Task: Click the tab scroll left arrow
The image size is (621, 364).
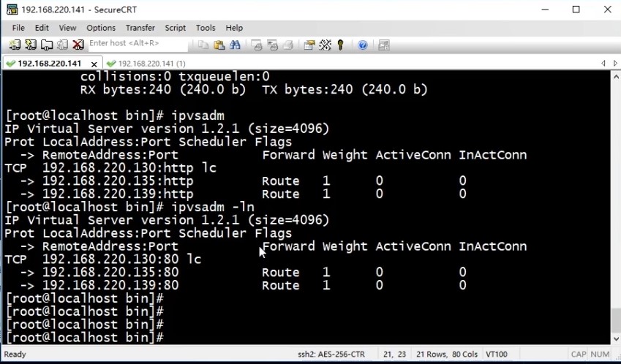Action: (603, 64)
